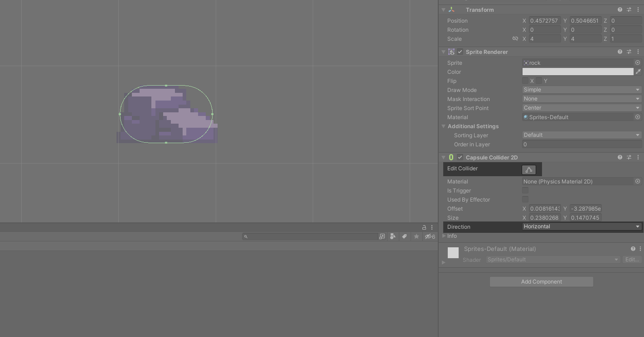Screen dimensions: 644x337
Task: Check the Flip X checkbox
Action: pos(525,81)
